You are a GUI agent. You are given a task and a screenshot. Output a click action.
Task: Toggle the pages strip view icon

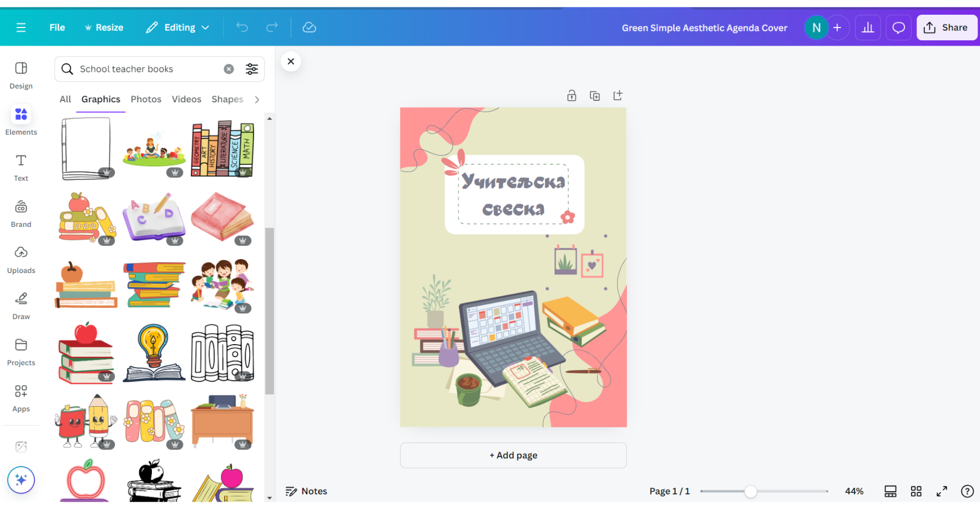891,491
